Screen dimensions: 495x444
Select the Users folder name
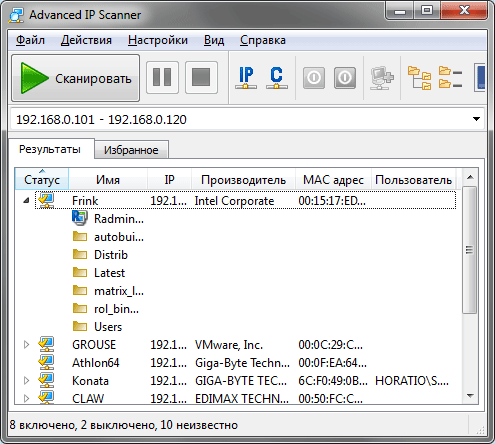click(108, 327)
